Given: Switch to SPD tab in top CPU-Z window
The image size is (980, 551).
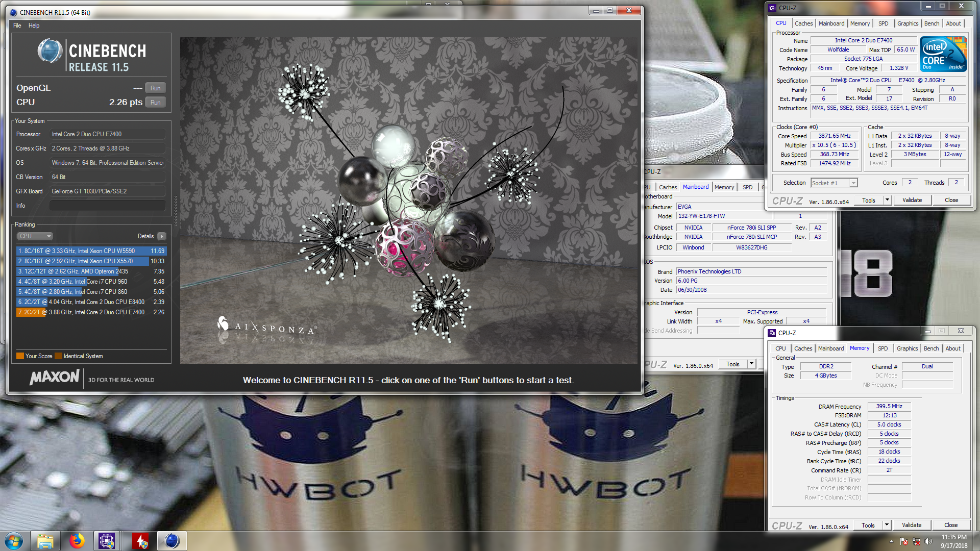Looking at the screenshot, I should pyautogui.click(x=884, y=23).
